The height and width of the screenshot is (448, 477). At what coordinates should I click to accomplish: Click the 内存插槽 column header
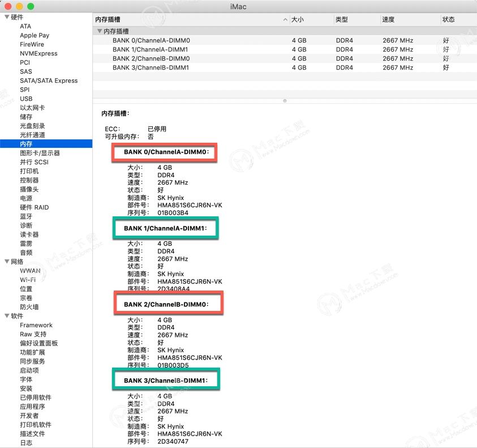point(108,19)
